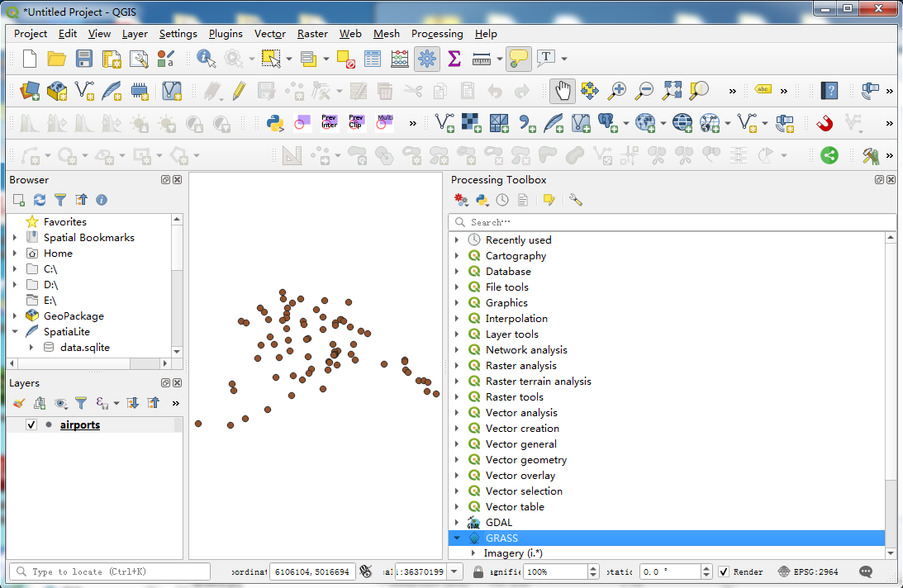Click the Zoom In magnifier icon
Screen dimensions: 903x588
coord(617,90)
